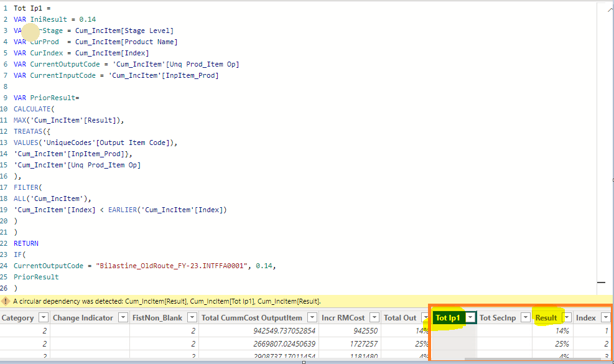Open the Total CummCost OutputItem filter dropdown
This screenshot has width=614, height=364.
[x=312, y=317]
